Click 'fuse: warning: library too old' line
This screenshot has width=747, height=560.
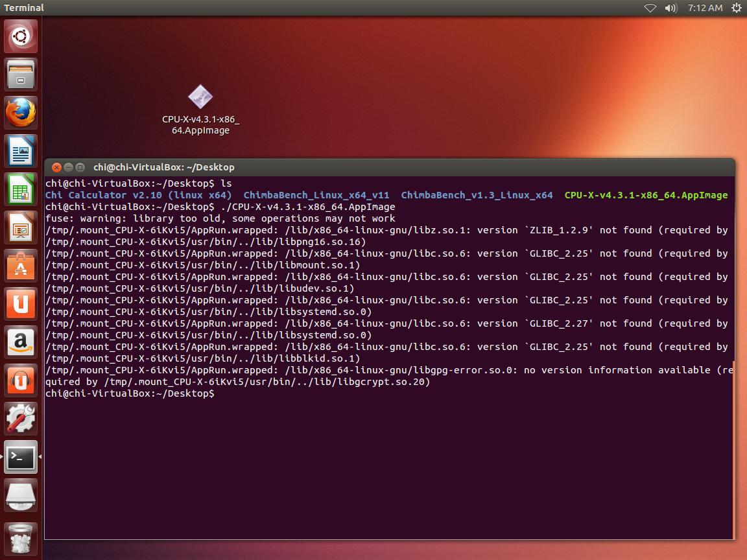pos(220,218)
